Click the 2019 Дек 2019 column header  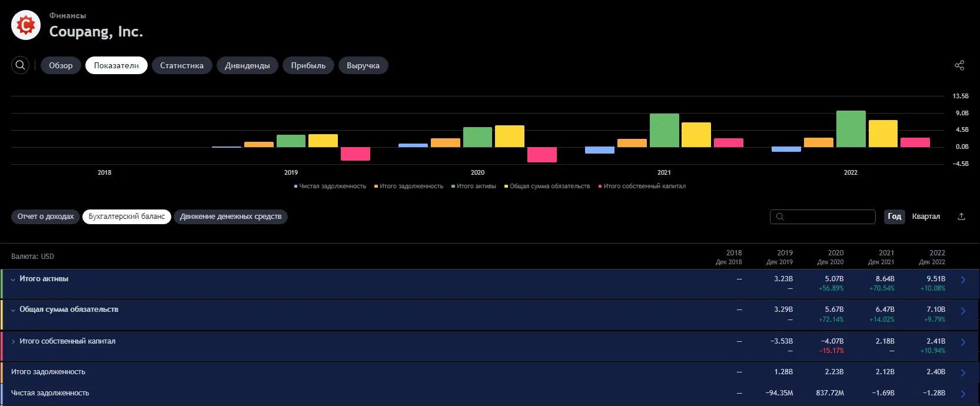780,257
